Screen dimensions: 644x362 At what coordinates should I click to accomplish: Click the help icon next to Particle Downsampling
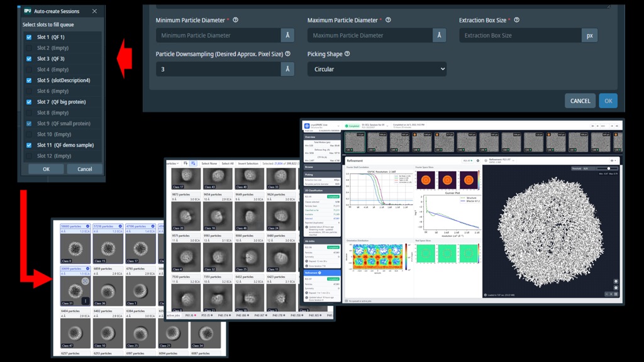point(288,54)
